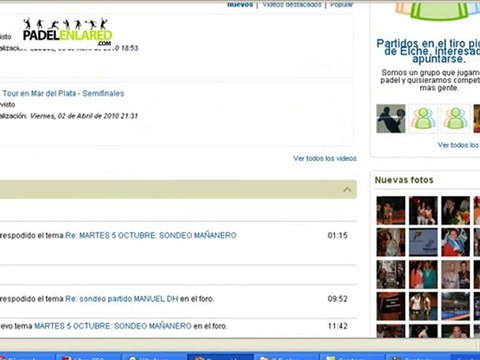Select the 'Nuevas fotos' heading
This screenshot has width=480, height=360.
404,180
